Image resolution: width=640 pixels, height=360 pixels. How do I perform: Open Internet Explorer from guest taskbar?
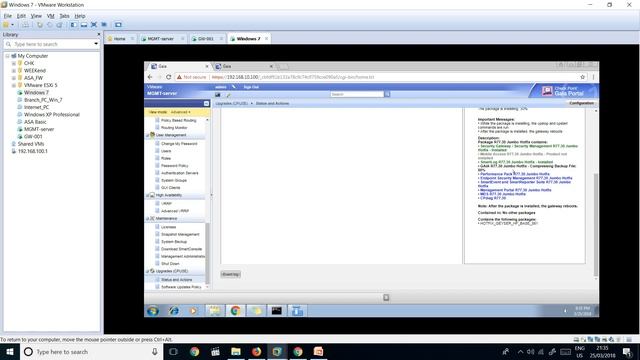(174, 311)
